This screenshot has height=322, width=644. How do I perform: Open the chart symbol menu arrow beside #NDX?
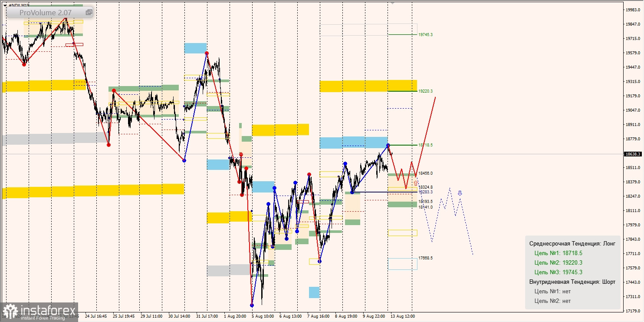[5, 5]
